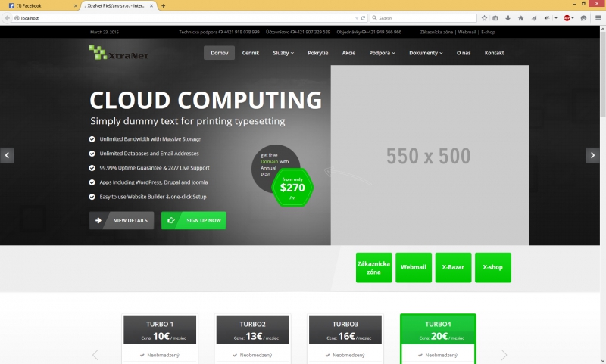Click the XtraNet logo
This screenshot has width=606, height=364.
pos(119,52)
